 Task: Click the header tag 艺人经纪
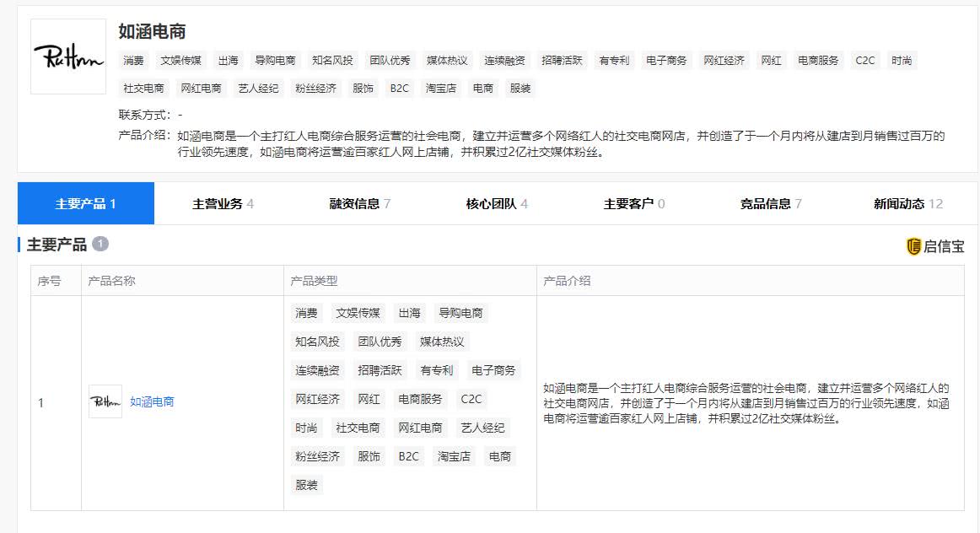pyautogui.click(x=258, y=88)
